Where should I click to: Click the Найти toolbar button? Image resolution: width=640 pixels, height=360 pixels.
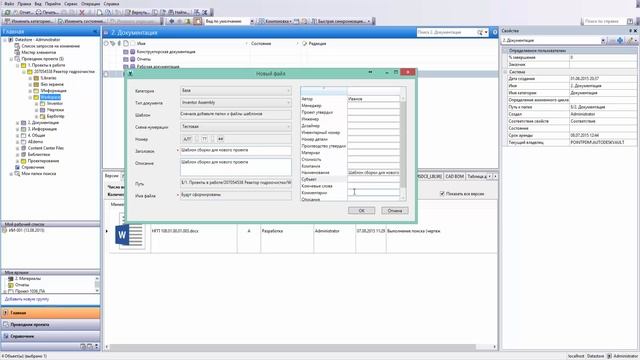[178, 12]
